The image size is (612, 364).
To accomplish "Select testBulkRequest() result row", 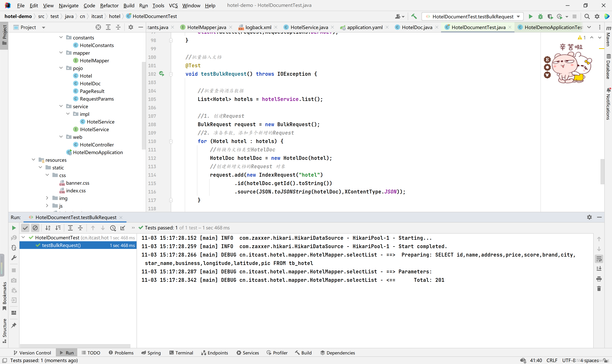I will [78, 245].
